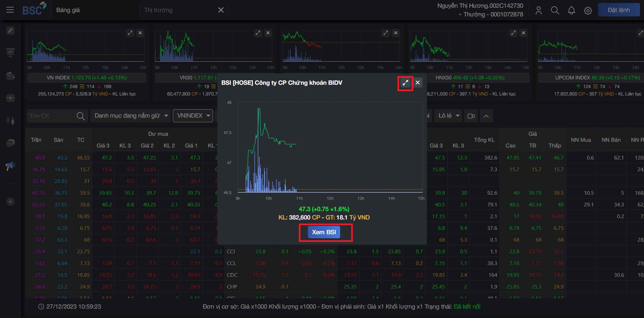Expand the HNX30 mini chart
This screenshot has height=318, width=644.
point(513,33)
